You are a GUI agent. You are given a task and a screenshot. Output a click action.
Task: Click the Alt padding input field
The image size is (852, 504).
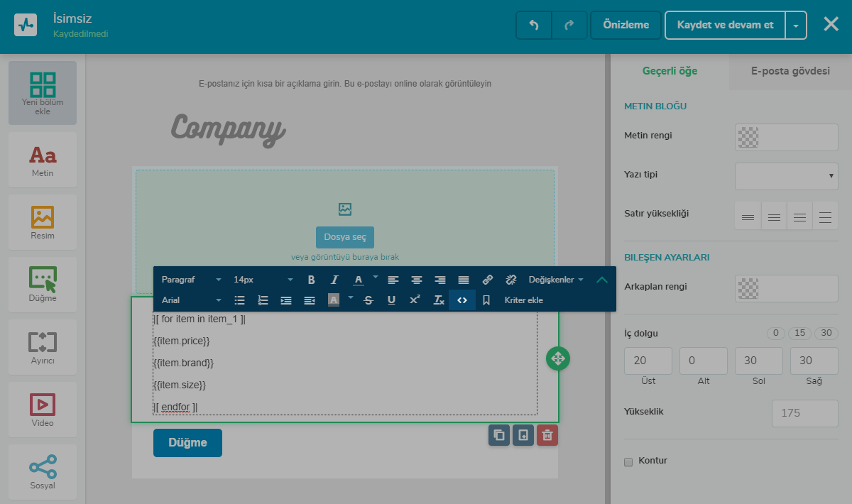(704, 361)
